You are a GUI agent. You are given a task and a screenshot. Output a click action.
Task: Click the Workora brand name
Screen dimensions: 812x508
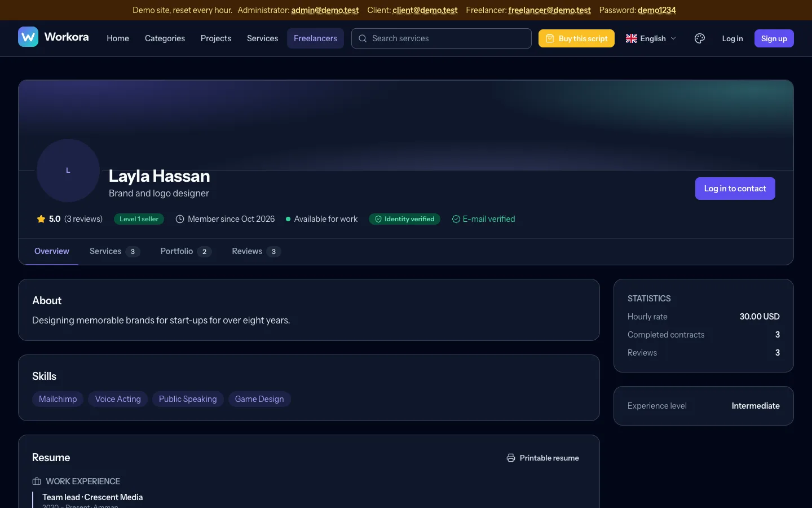[x=67, y=37]
